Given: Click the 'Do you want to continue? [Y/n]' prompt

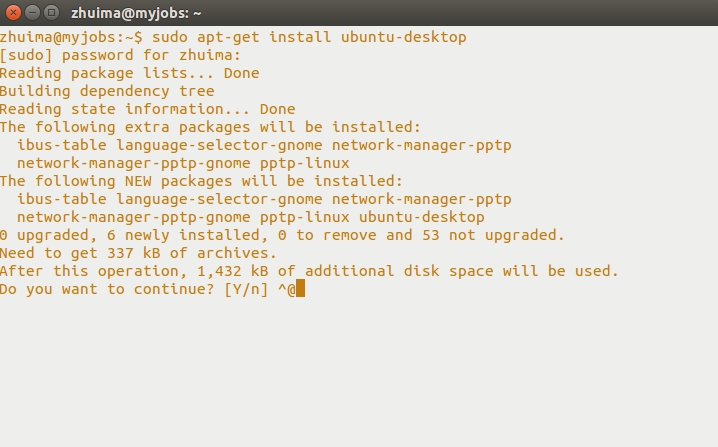Looking at the screenshot, I should pyautogui.click(x=134, y=289).
